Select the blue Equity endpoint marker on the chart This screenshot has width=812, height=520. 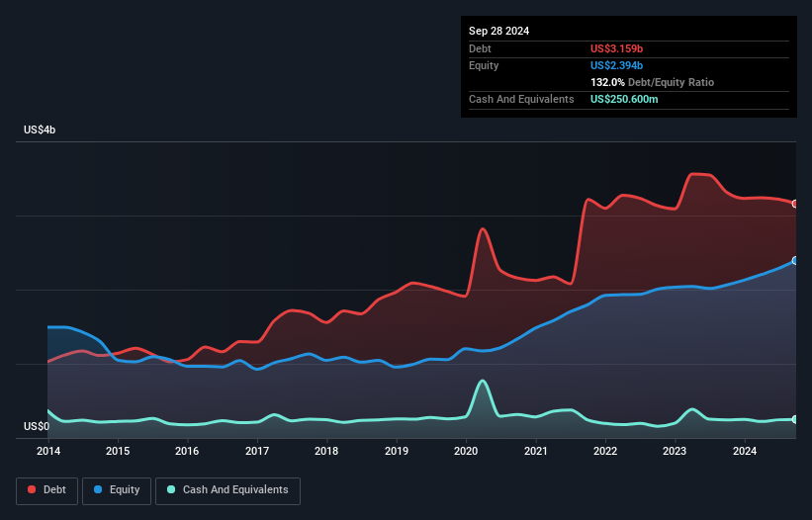pos(795,261)
